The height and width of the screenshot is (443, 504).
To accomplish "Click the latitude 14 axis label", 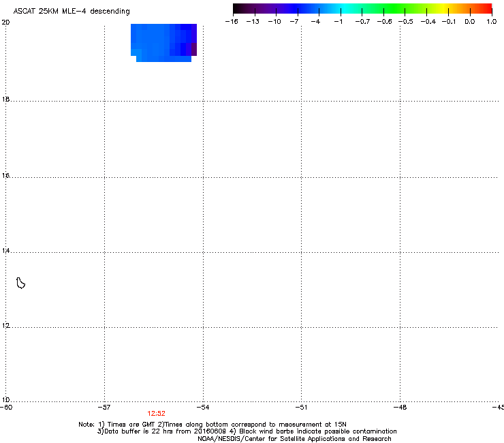I will (x=5, y=251).
